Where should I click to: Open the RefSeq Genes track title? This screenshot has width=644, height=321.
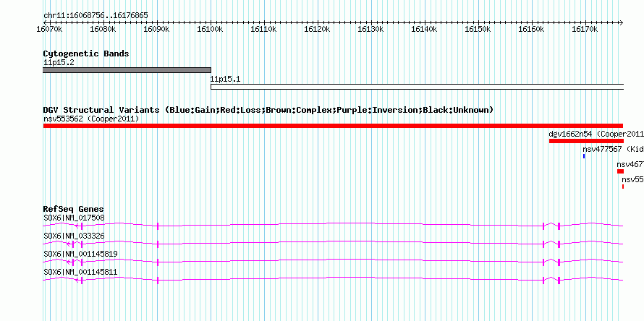74,210
